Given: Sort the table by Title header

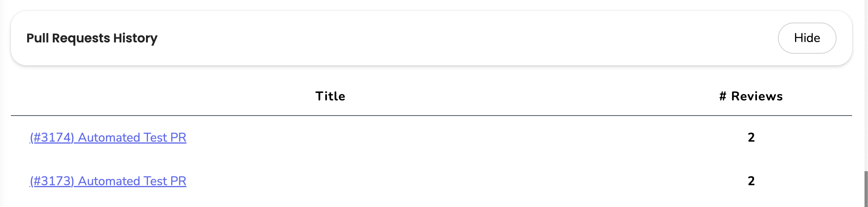Looking at the screenshot, I should (330, 96).
